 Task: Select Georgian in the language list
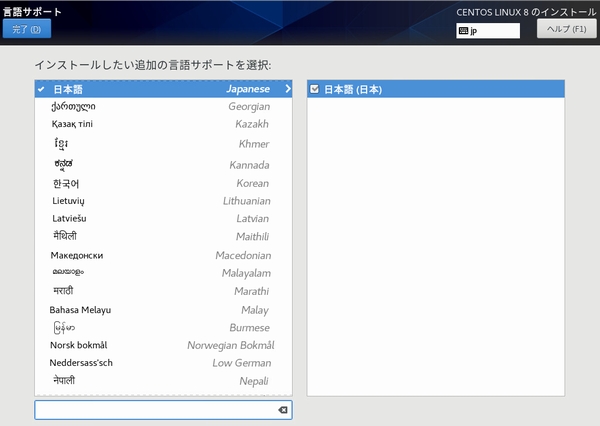click(163, 106)
